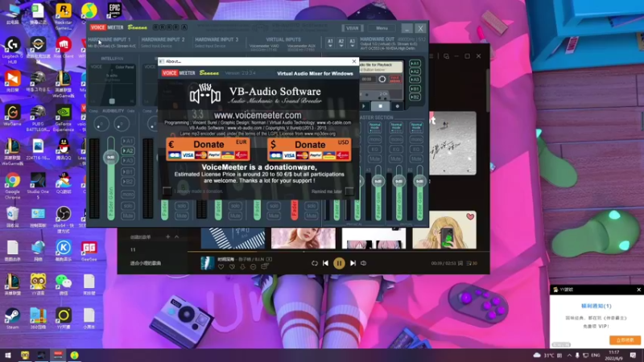Click the Comp audibility knob, input 1
Image resolution: width=644 pixels, height=362 pixels.
tap(101, 124)
